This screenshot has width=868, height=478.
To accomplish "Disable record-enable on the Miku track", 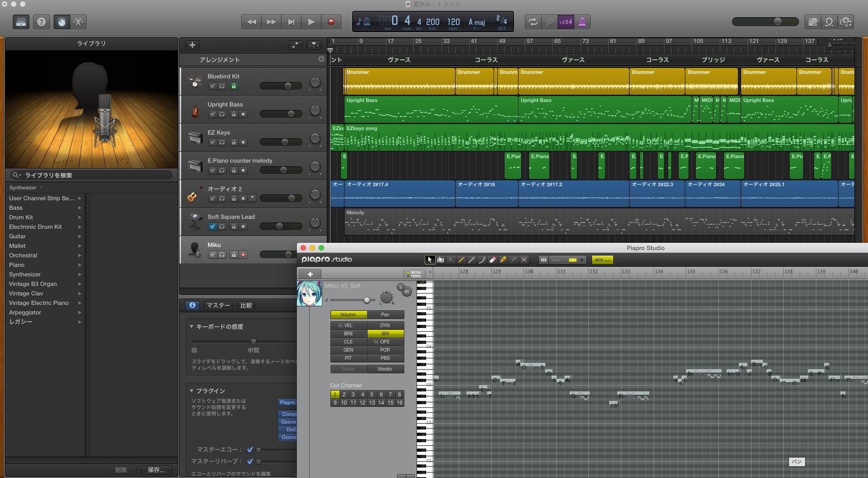I will [243, 255].
